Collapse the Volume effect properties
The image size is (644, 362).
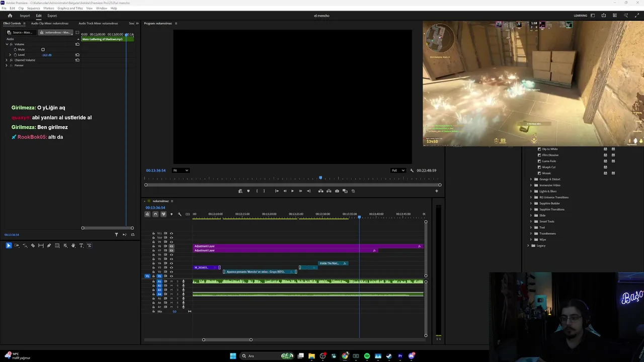tap(7, 44)
